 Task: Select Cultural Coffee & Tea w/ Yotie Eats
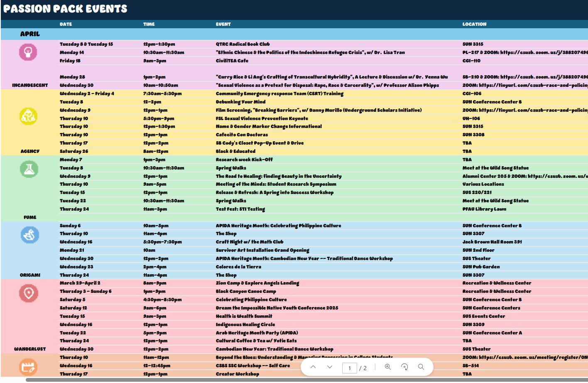[x=256, y=341]
